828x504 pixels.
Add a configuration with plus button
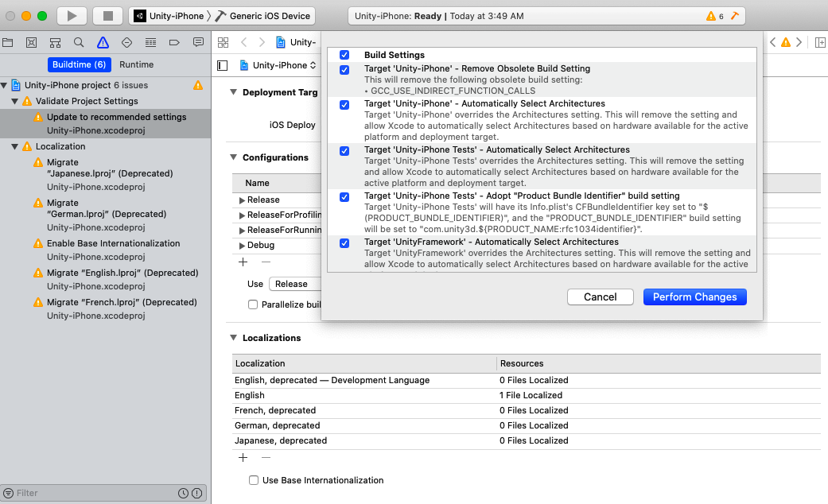tap(243, 262)
